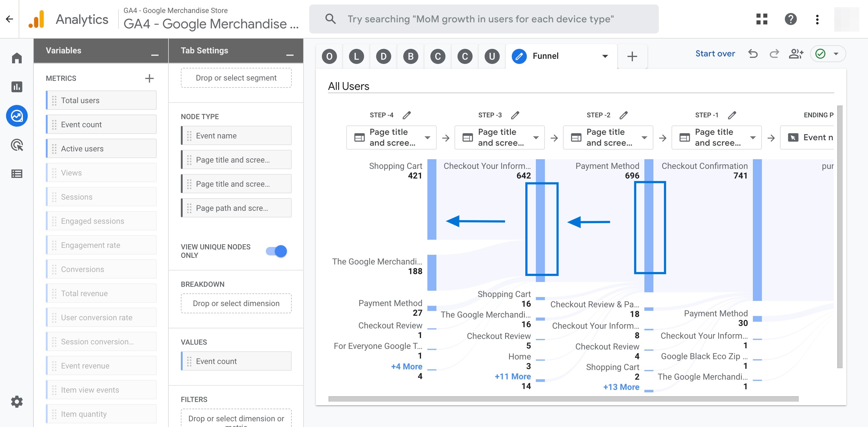Expand the STEP -1 Page title dropdown
The height and width of the screenshot is (427, 868).
753,138
